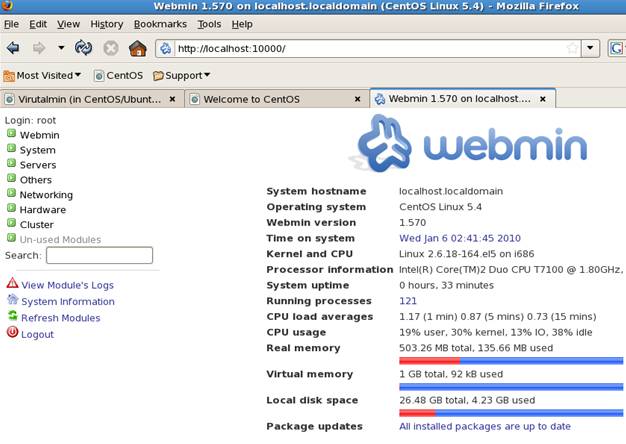Click the Google search engine icon
The height and width of the screenshot is (444, 626).
coord(616,48)
